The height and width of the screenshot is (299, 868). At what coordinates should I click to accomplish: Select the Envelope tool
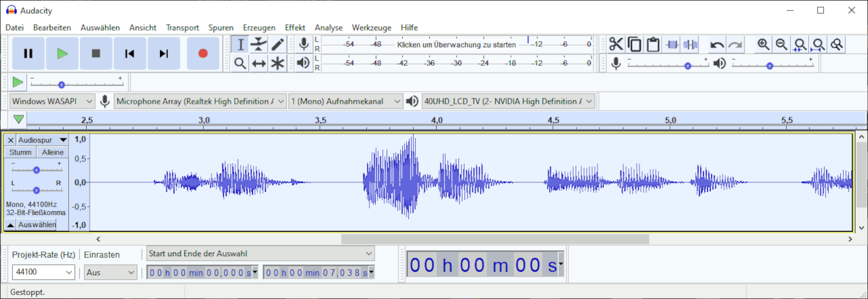258,45
